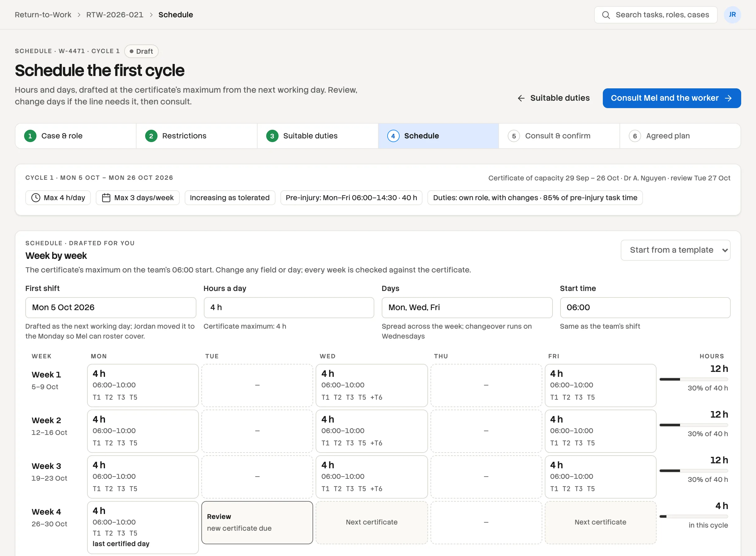
Task: Click the green step 2 circle
Action: 151,136
